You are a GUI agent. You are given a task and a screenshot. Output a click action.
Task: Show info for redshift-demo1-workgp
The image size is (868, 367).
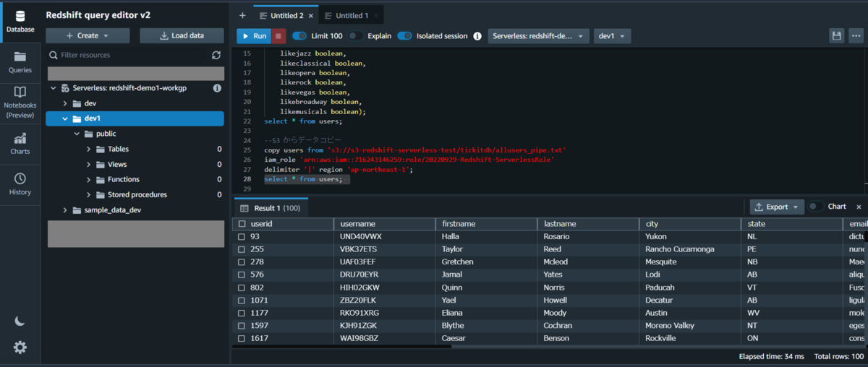point(217,88)
